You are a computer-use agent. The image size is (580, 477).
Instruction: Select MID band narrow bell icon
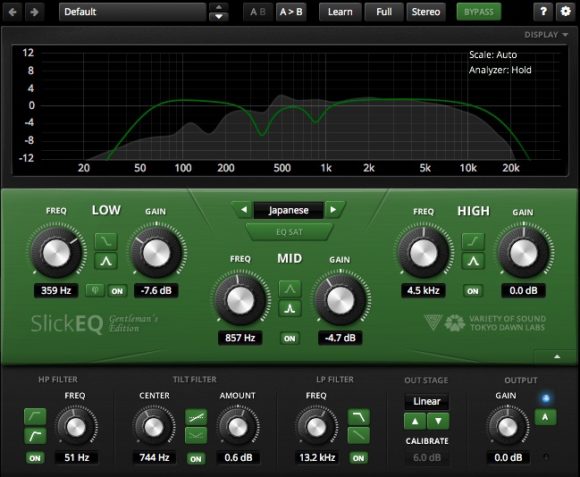click(290, 308)
